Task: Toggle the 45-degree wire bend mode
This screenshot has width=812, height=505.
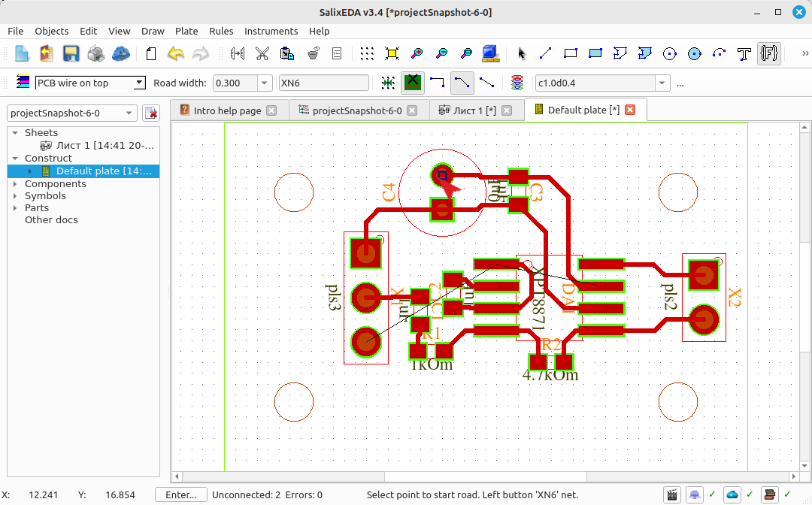Action: pyautogui.click(x=462, y=83)
